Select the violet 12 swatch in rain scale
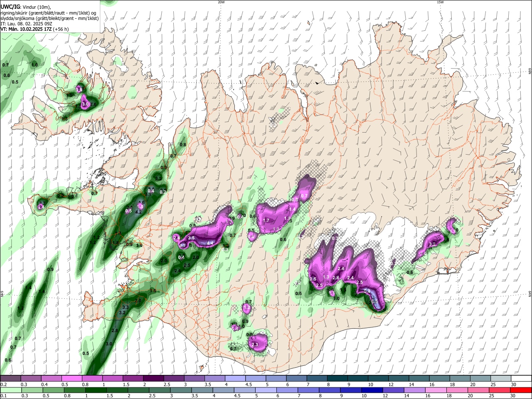 (393, 390)
